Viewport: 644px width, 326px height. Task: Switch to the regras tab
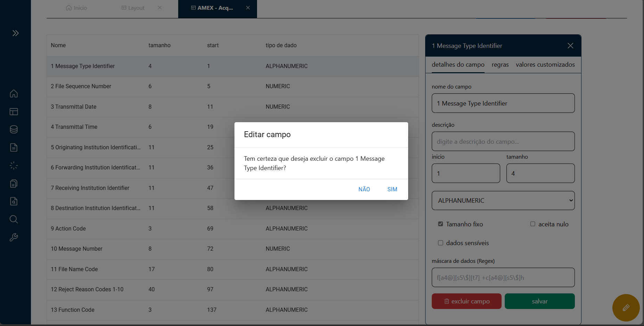pyautogui.click(x=500, y=65)
